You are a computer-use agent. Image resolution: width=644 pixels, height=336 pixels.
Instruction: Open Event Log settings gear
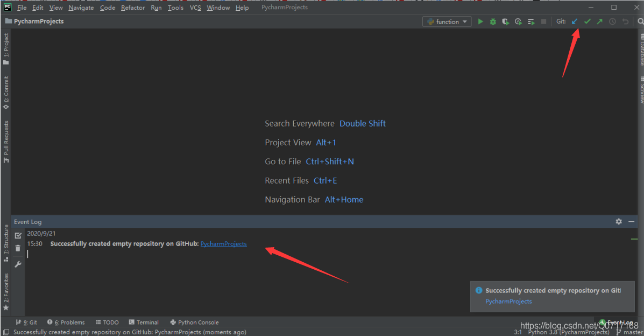(x=619, y=221)
